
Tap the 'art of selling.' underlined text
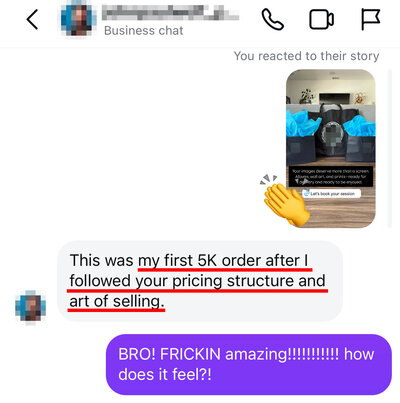pyautogui.click(x=117, y=301)
